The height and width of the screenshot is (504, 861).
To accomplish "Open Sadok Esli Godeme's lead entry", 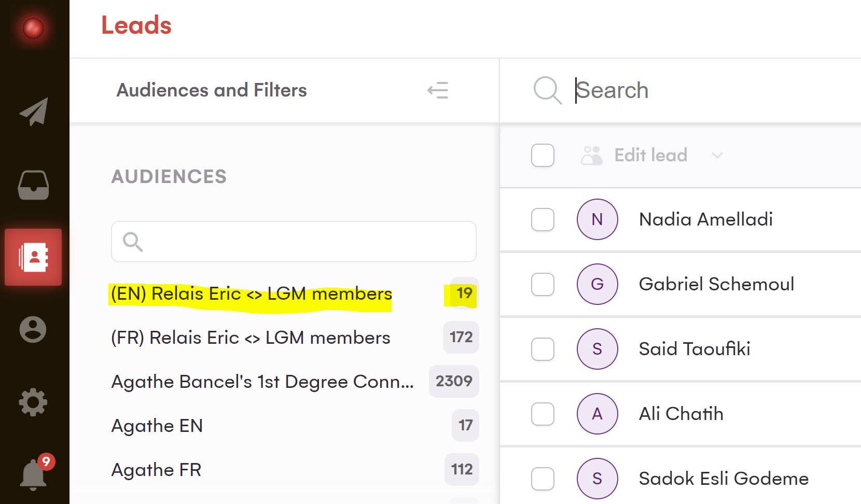I will [x=724, y=479].
